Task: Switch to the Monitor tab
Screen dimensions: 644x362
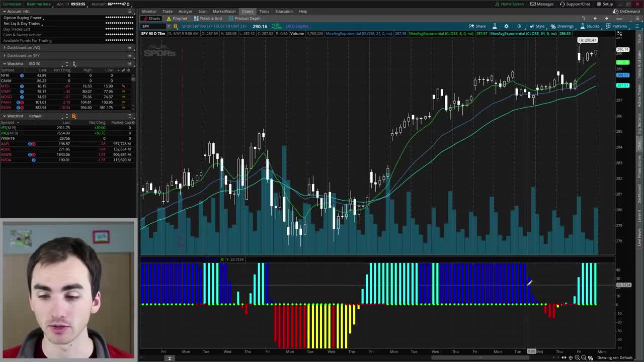Action: pos(149,11)
